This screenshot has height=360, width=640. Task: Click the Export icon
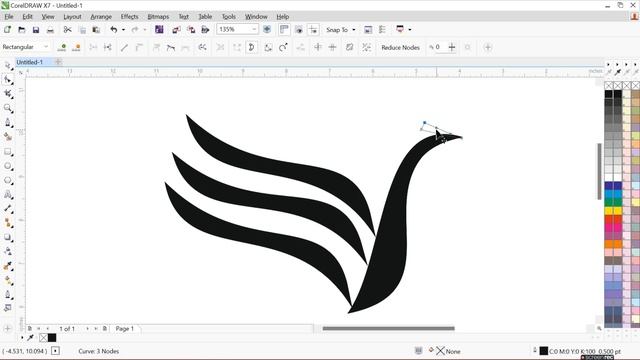coord(191,30)
